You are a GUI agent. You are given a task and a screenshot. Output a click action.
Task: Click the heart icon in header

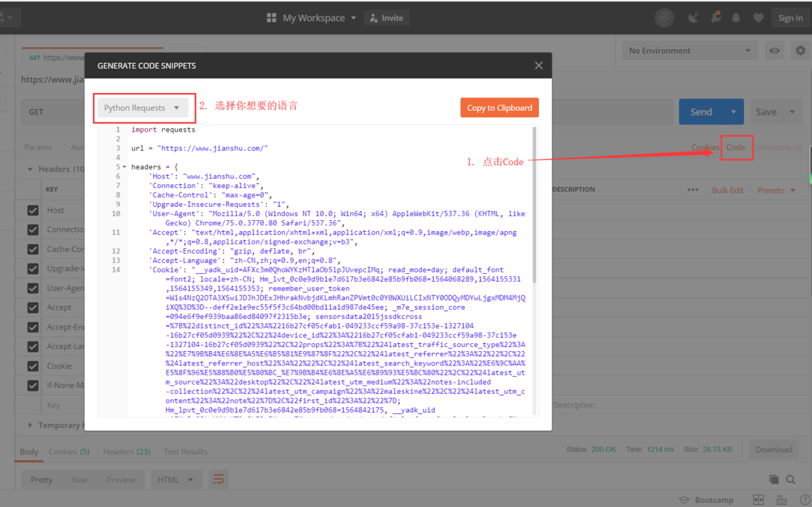click(758, 18)
